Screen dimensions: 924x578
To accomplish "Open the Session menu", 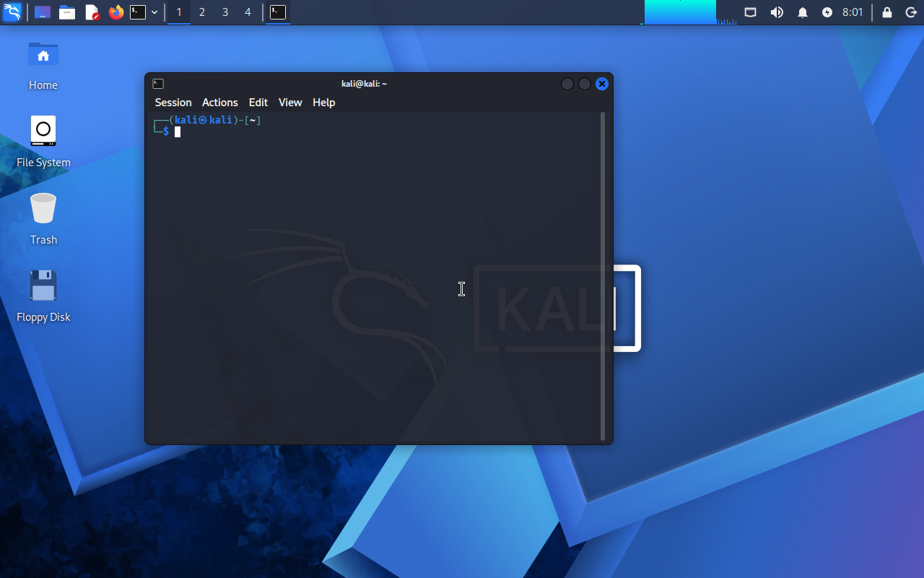I will (173, 103).
